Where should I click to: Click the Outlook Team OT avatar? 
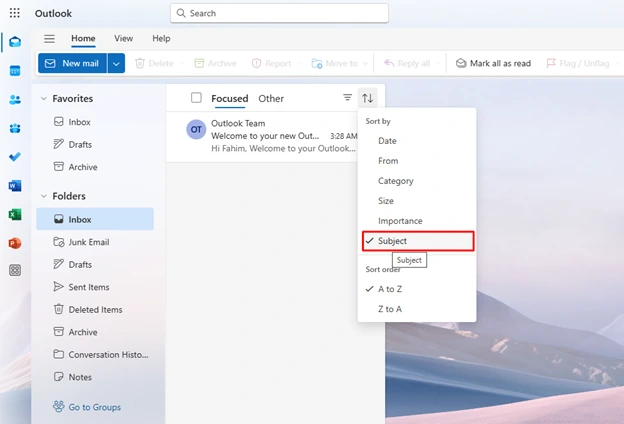click(196, 129)
